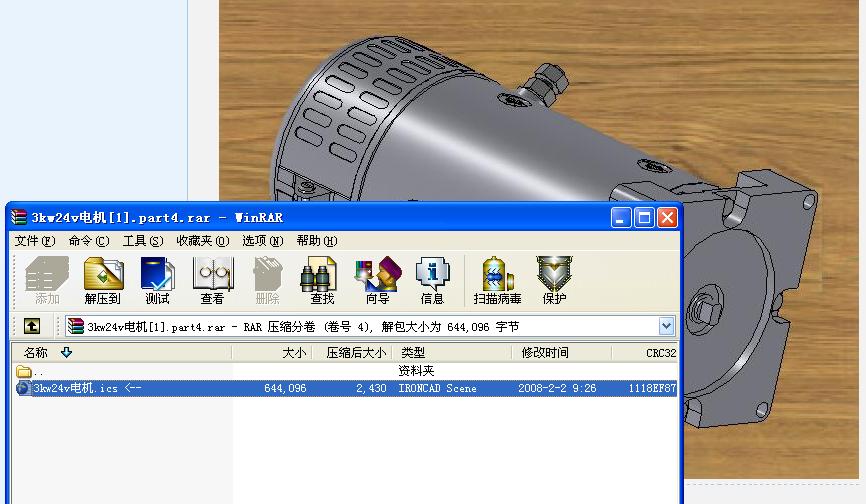This screenshot has width=866, height=504.
Task: Open the Help (帮助) menu
Action: pos(316,241)
